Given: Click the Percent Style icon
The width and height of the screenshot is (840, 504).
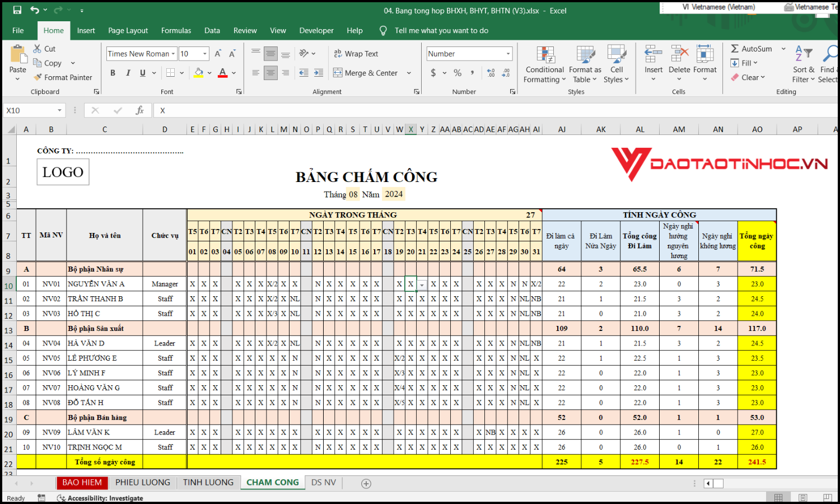Looking at the screenshot, I should pos(458,73).
